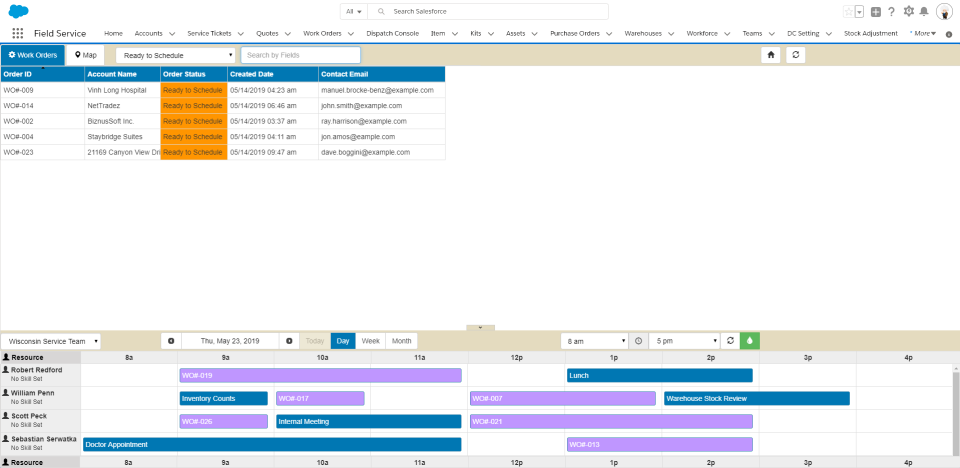Expand the Work Orders nav chevron
960x468 pixels.
(350, 34)
